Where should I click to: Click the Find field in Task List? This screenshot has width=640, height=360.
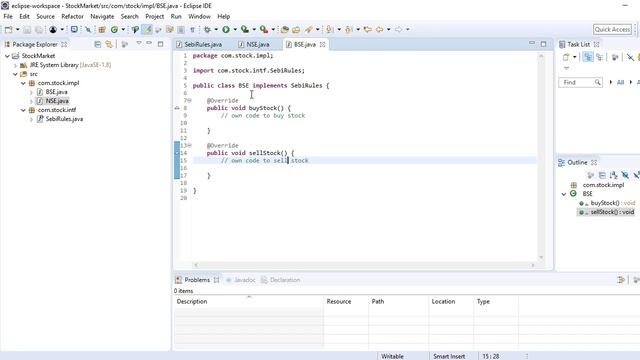[580, 82]
